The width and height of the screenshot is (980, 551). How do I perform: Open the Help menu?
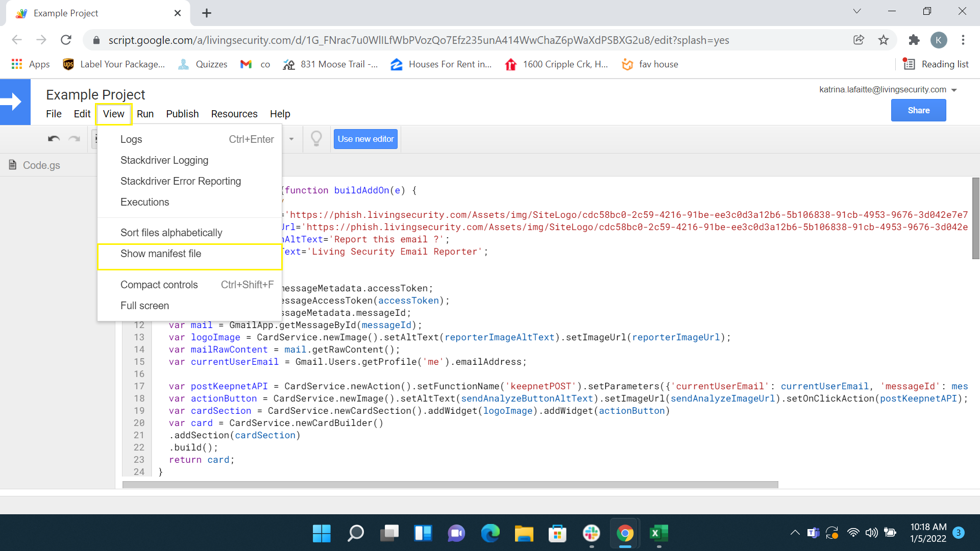(280, 114)
